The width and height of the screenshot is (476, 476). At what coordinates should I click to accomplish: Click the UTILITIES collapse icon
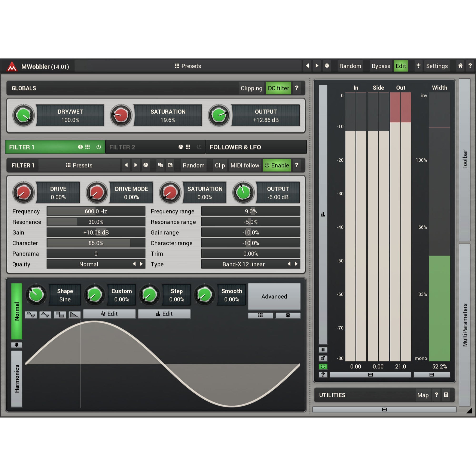pyautogui.click(x=446, y=395)
